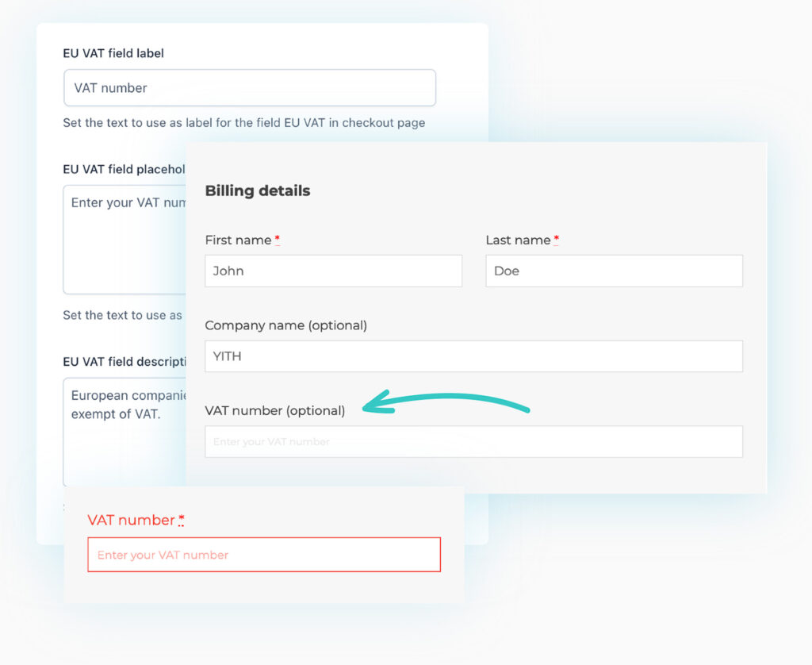Image resolution: width=812 pixels, height=665 pixels.
Task: Click inside the Last name field showing Doe
Action: tap(614, 271)
